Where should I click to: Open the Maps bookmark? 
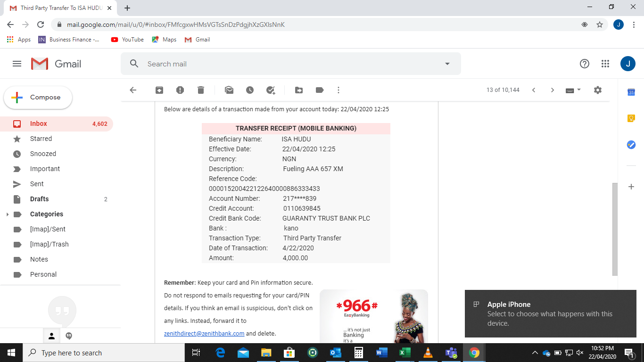(164, 40)
